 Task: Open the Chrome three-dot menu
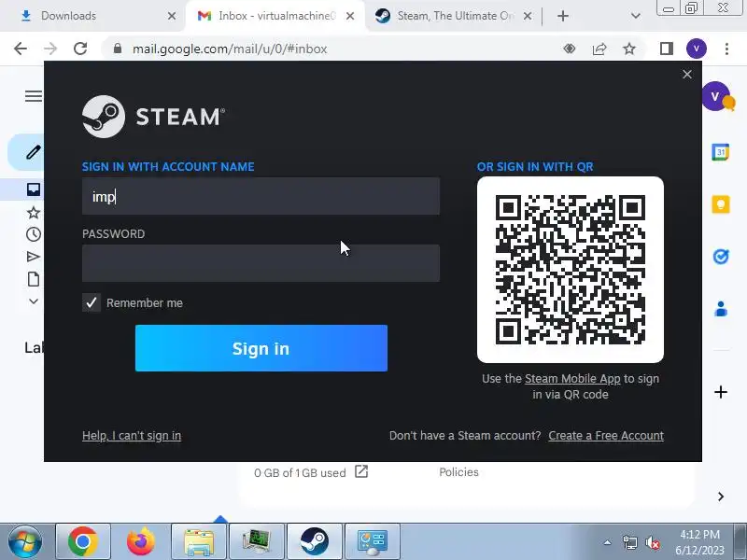(726, 49)
